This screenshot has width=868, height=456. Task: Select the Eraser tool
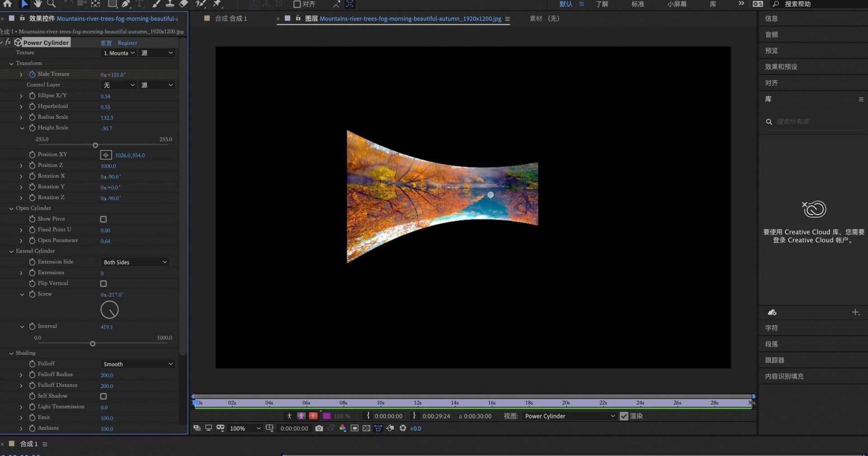coord(184,4)
